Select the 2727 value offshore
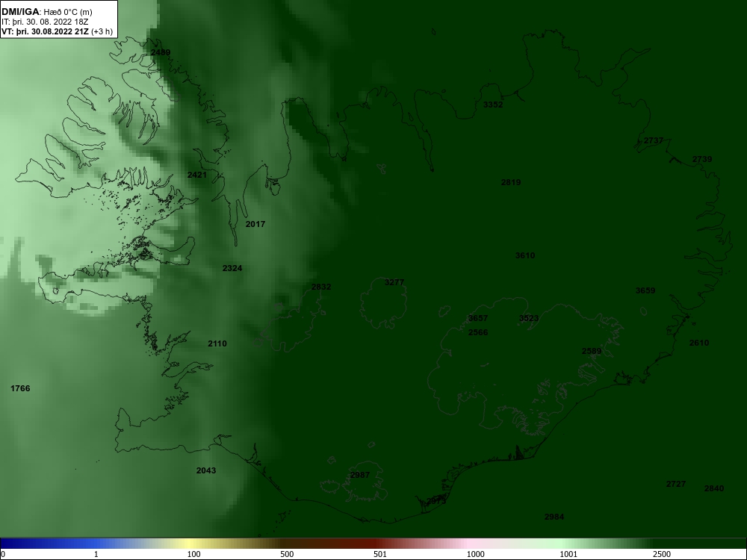This screenshot has height=560, width=747. (676, 484)
